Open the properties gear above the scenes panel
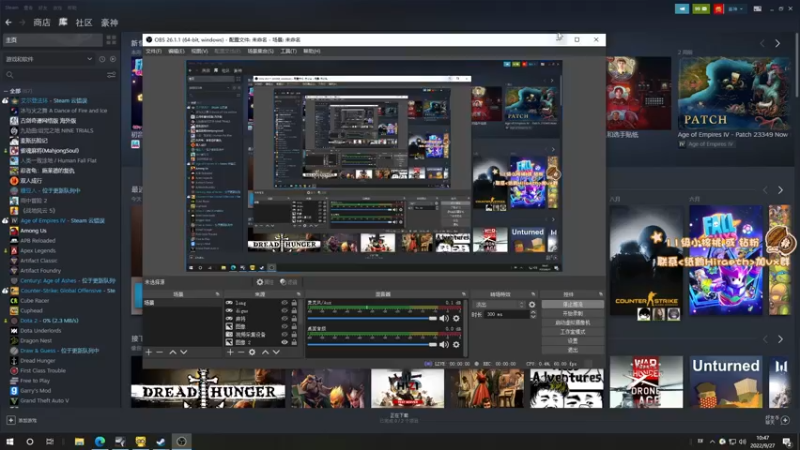The width and height of the screenshot is (800, 450). tap(265, 282)
